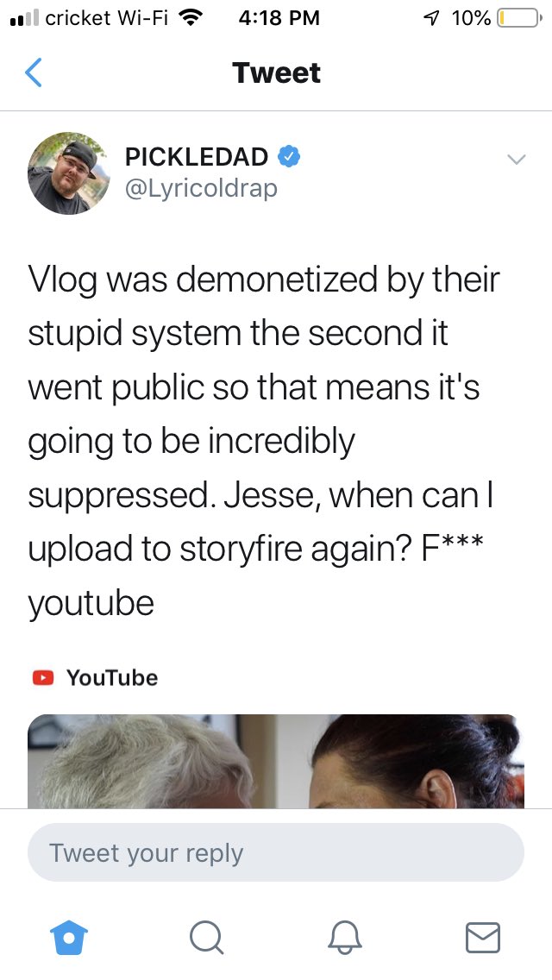Open the Home tab icon
Screen dimensions: 552x980
coord(69,938)
